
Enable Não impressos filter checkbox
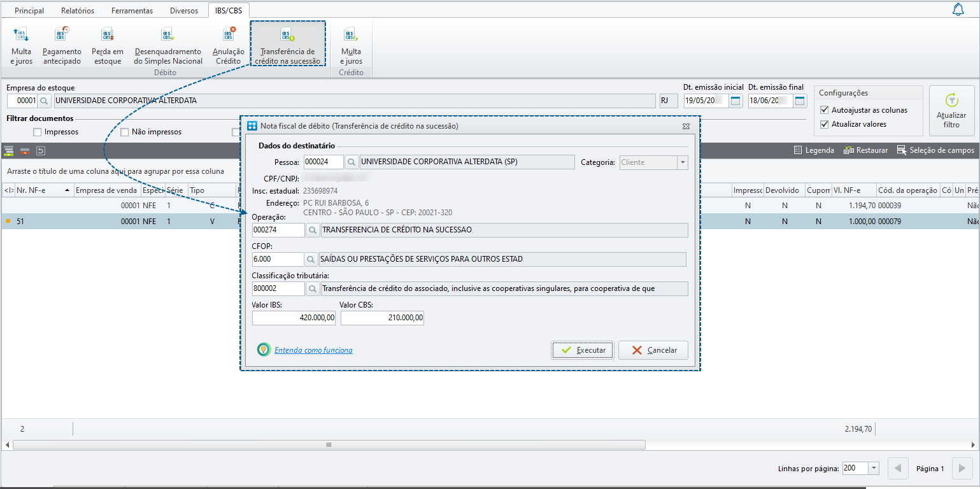tap(125, 132)
